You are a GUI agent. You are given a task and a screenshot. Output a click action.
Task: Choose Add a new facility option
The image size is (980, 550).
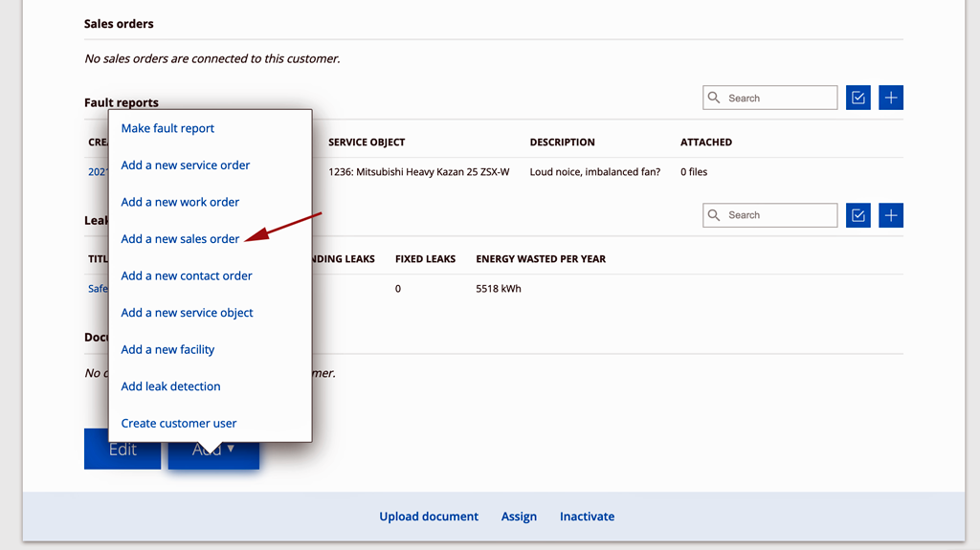pyautogui.click(x=167, y=349)
